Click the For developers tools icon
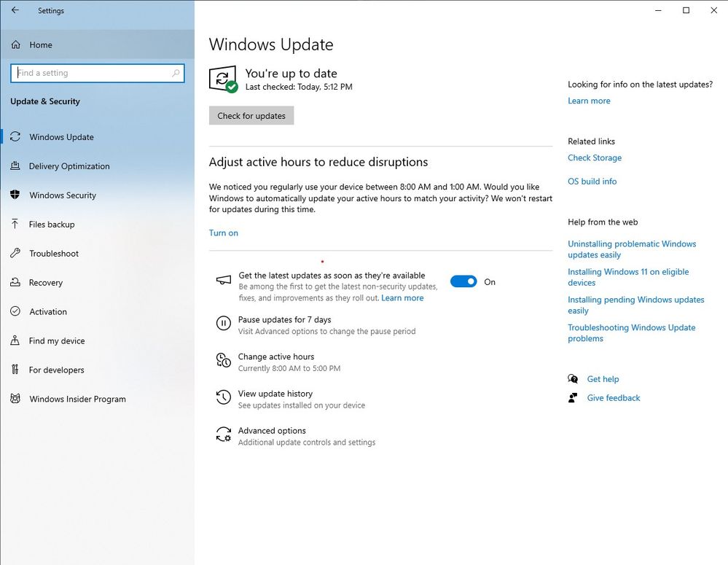The height and width of the screenshot is (565, 728). (x=15, y=370)
